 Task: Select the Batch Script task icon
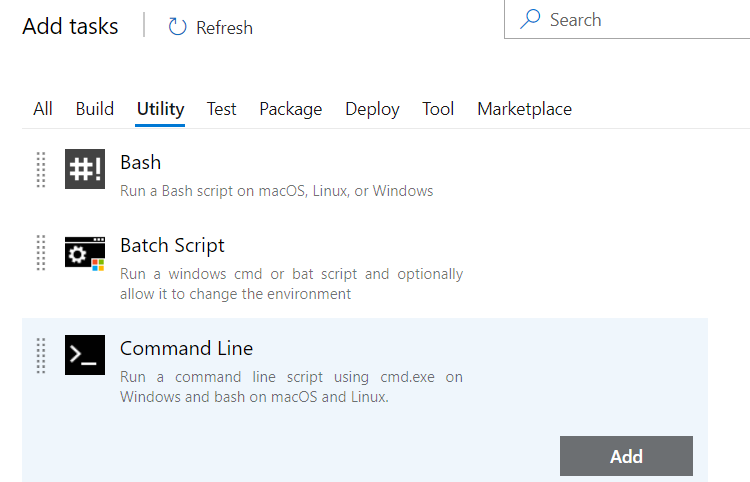coord(85,252)
